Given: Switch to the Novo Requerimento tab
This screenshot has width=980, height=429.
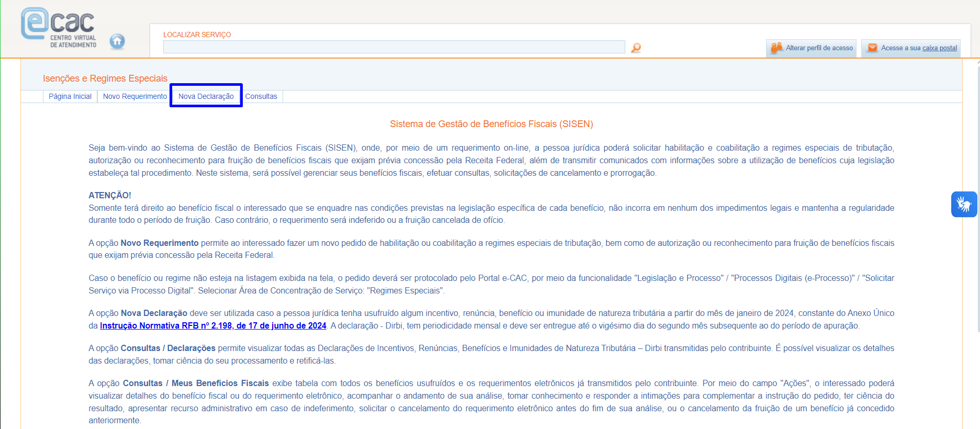Looking at the screenshot, I should click(135, 96).
